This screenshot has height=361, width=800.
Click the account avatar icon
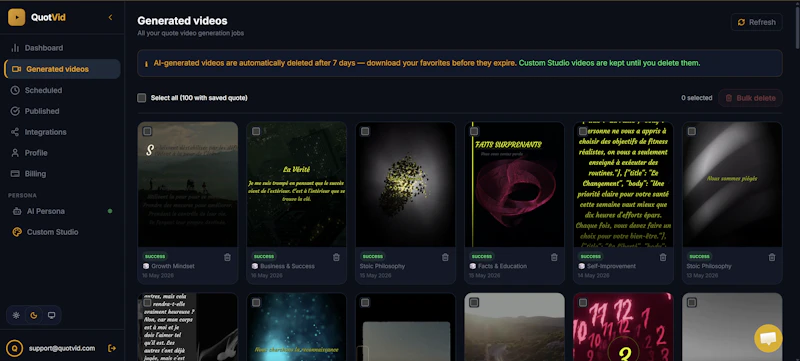click(14, 348)
